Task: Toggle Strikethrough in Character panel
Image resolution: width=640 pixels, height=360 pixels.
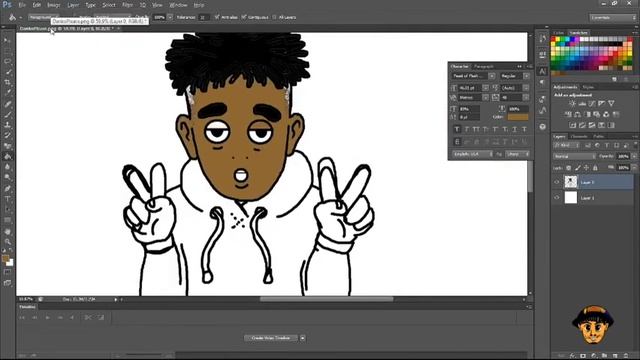Action: point(524,129)
